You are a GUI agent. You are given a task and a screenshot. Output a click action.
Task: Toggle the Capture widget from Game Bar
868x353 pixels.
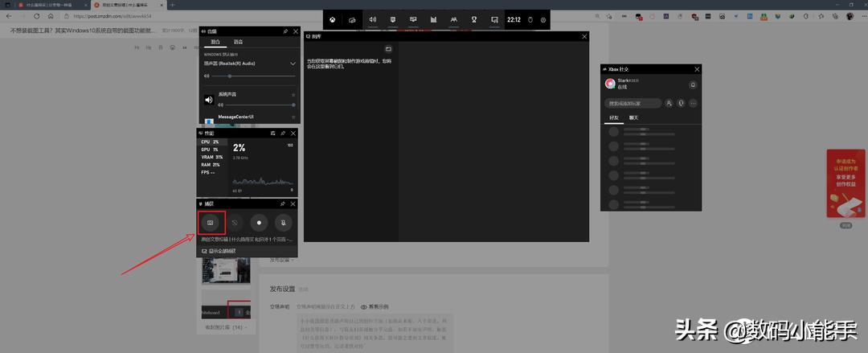point(392,19)
